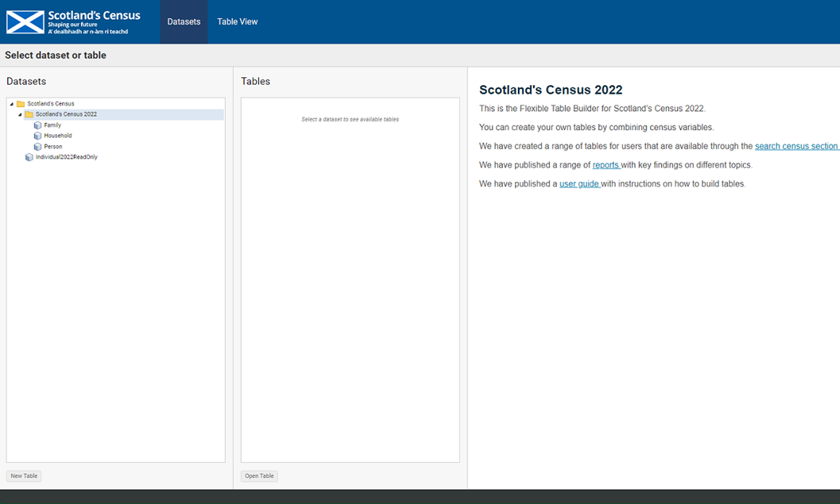The height and width of the screenshot is (504, 840).
Task: Collapse the Scotland's Census 2022 folder arrow
Action: point(20,114)
